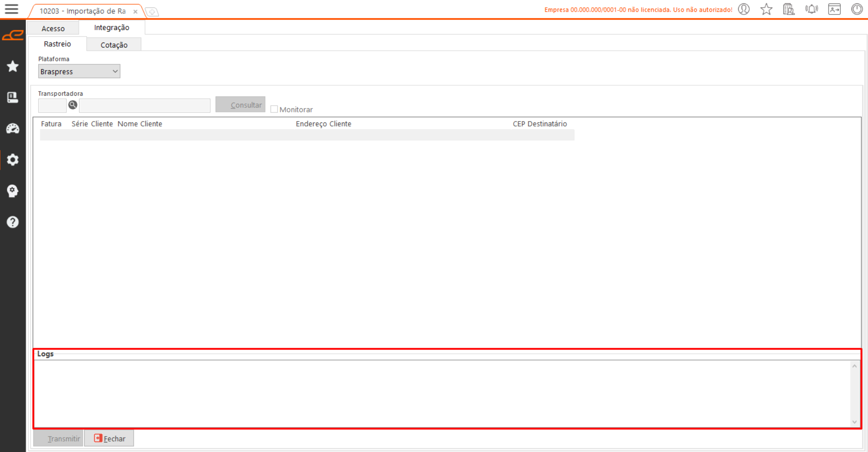This screenshot has height=452, width=868.
Task: Select the Rastreio tab
Action: [57, 44]
